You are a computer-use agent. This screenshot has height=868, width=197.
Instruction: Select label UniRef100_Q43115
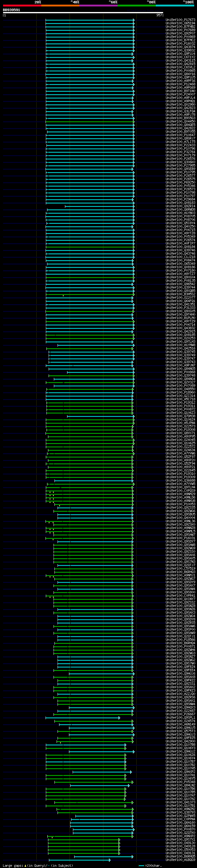tap(180, 60)
